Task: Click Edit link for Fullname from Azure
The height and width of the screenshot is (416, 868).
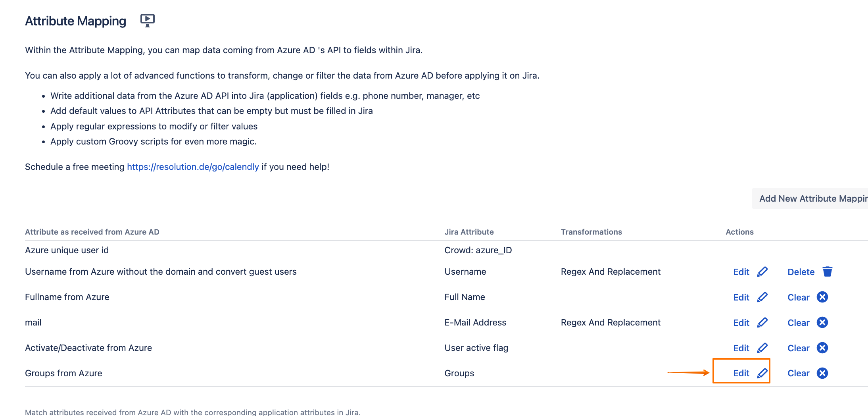Action: [741, 297]
